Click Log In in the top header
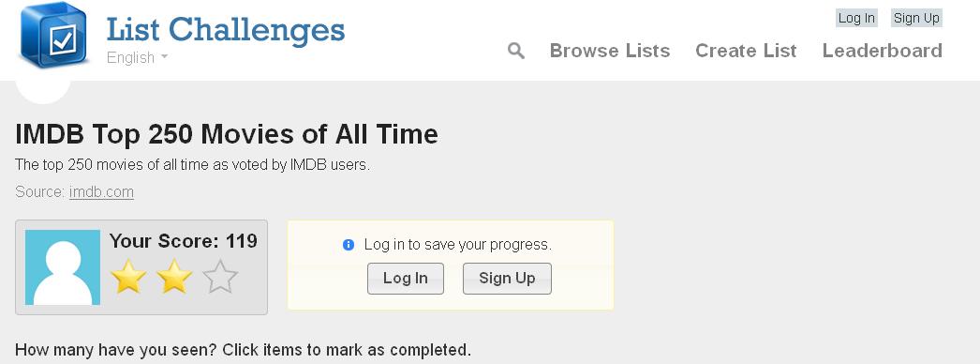This screenshot has height=364, width=980. 856,18
